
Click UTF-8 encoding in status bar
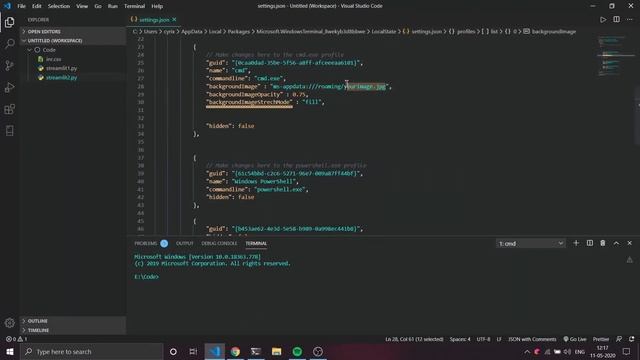[x=483, y=339]
